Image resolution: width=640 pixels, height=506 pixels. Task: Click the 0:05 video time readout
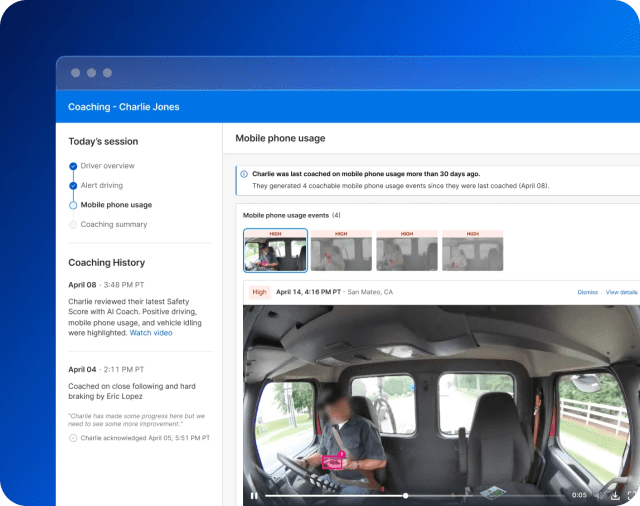pyautogui.click(x=579, y=495)
